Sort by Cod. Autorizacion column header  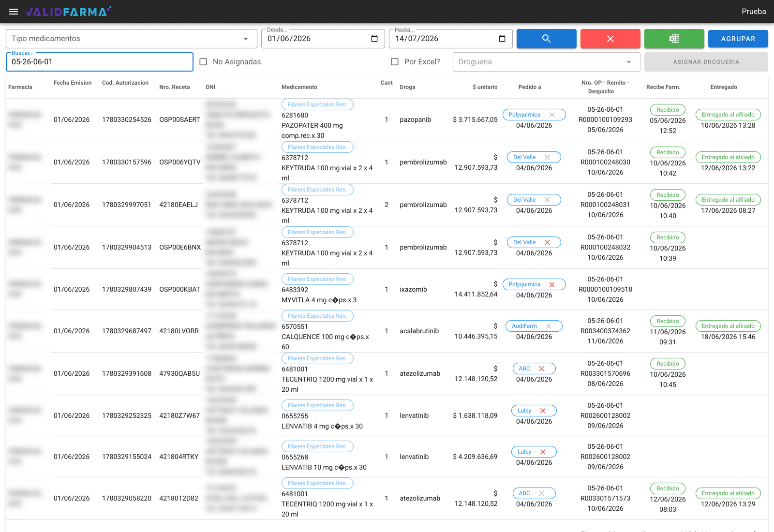[125, 83]
